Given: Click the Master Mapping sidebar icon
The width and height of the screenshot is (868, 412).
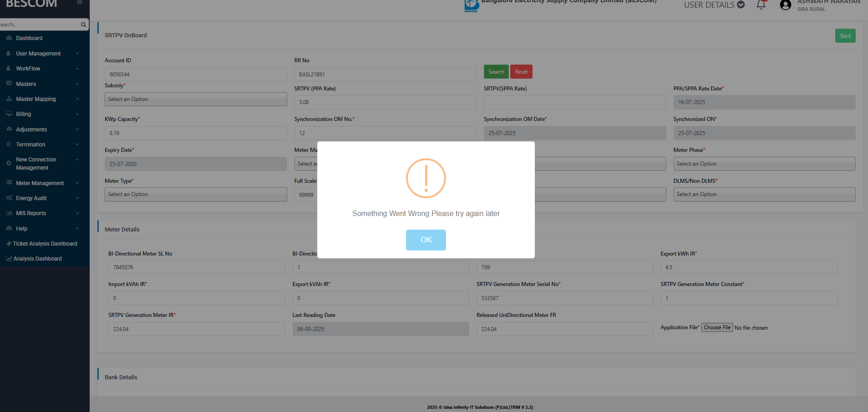Looking at the screenshot, I should point(9,99).
